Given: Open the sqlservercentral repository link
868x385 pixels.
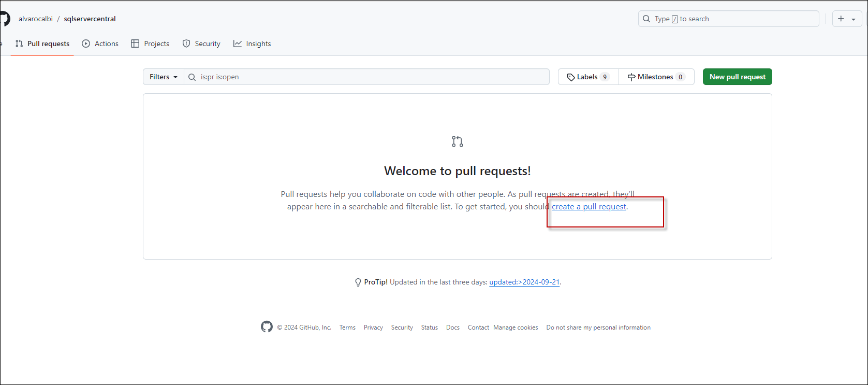Looking at the screenshot, I should click(90, 19).
